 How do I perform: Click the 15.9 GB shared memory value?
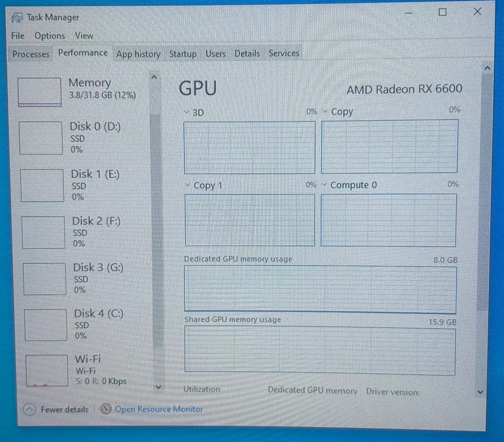coord(442,322)
